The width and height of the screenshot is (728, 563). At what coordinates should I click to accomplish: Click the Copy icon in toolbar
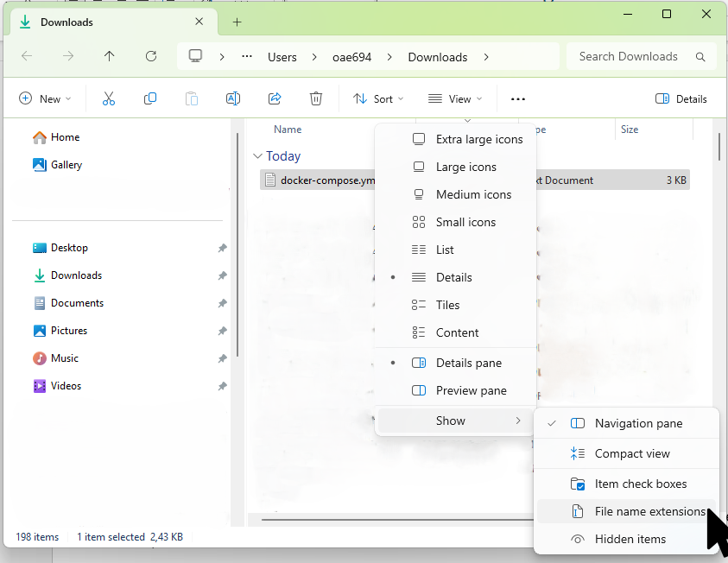[150, 99]
